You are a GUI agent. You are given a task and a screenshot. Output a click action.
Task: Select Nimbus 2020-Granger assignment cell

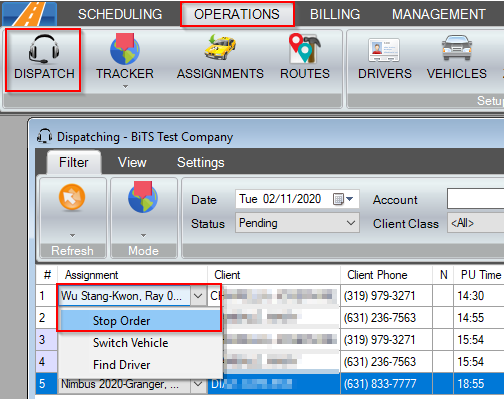124,384
